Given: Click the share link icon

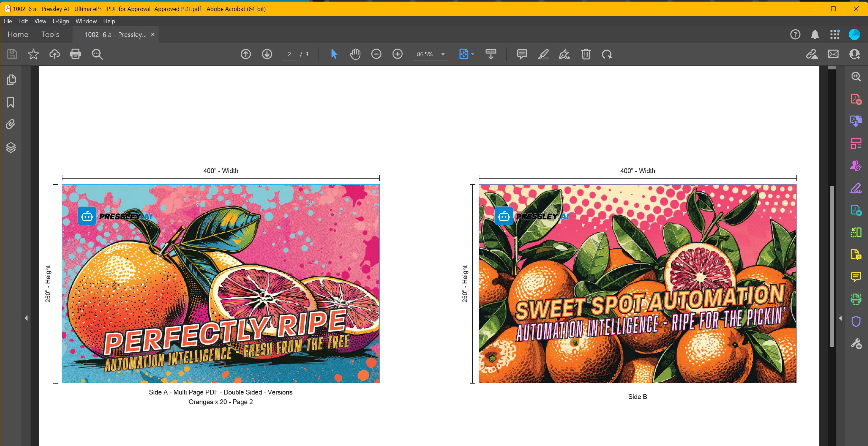Looking at the screenshot, I should pyautogui.click(x=812, y=54).
